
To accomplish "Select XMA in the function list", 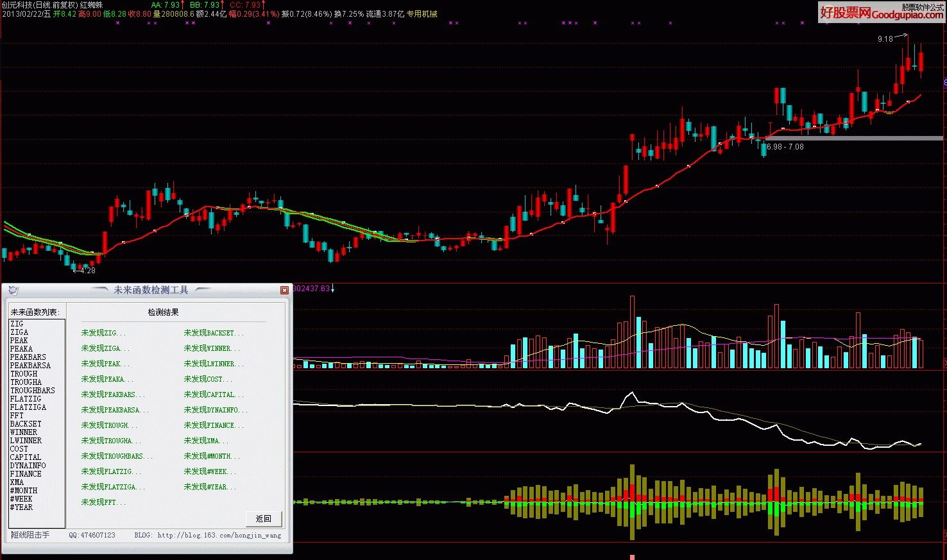I will click(17, 482).
